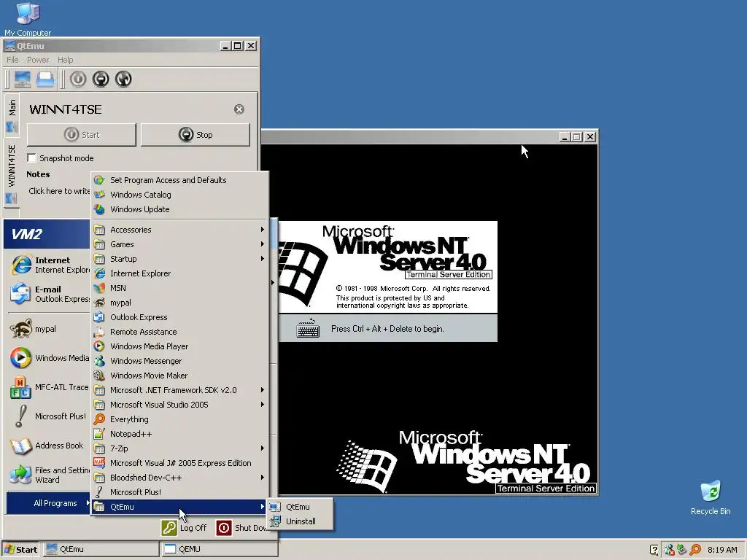Viewport: 747px width, 560px height.
Task: Open the Power menu in QtEmu
Action: [x=38, y=60]
